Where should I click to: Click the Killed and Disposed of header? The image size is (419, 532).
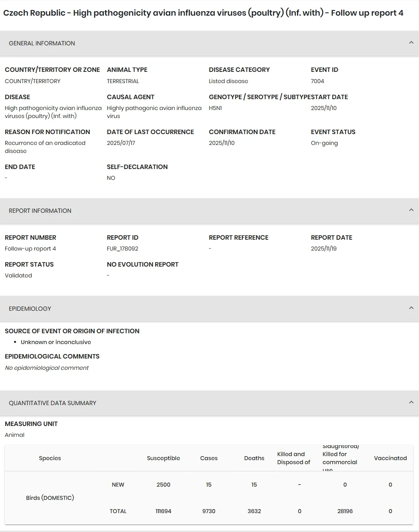click(294, 458)
